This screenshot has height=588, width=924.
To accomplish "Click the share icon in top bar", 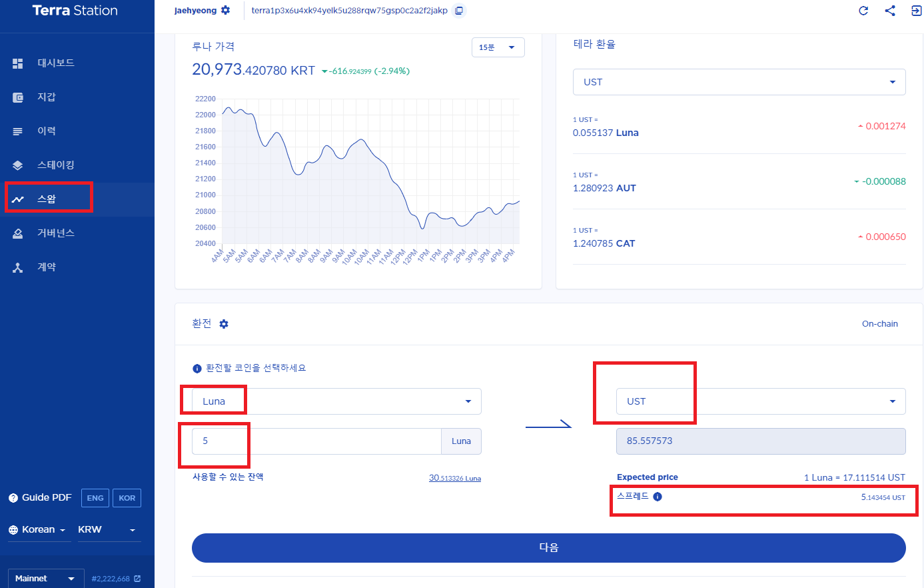I will coord(890,11).
